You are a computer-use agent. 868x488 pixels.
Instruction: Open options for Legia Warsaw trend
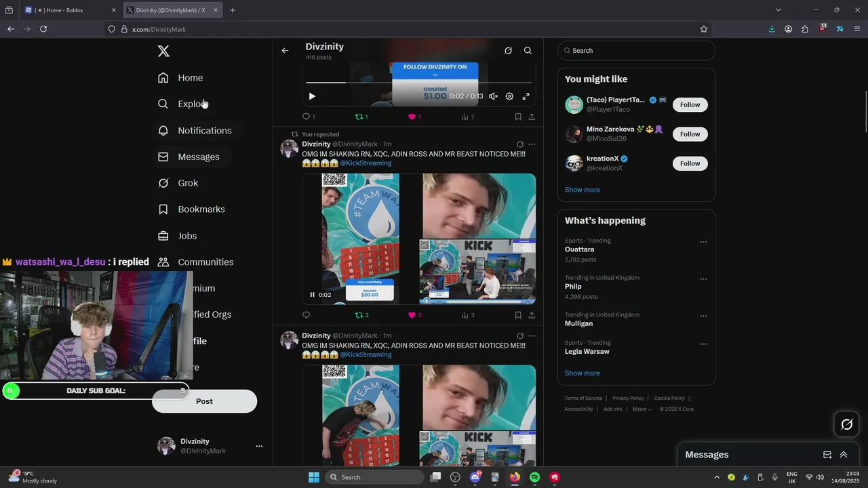[703, 344]
